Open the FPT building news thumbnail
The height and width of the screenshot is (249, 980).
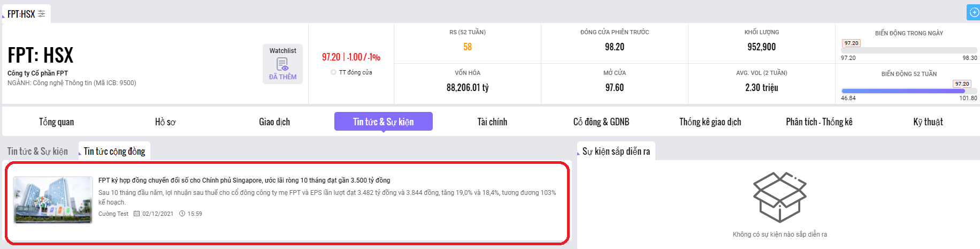coord(53,200)
